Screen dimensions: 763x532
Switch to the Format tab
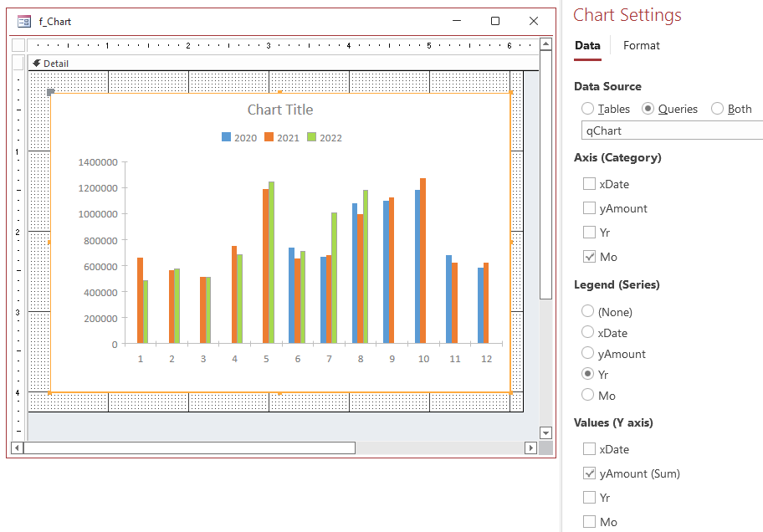(x=641, y=45)
